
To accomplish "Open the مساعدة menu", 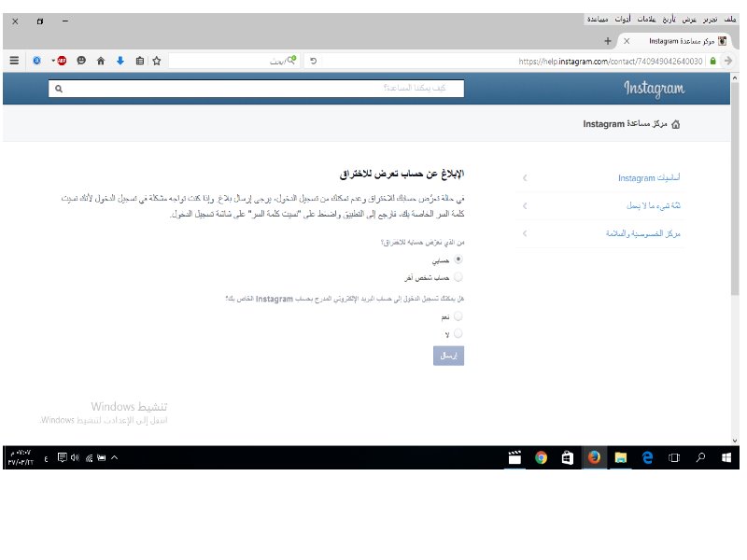I will [x=598, y=19].
